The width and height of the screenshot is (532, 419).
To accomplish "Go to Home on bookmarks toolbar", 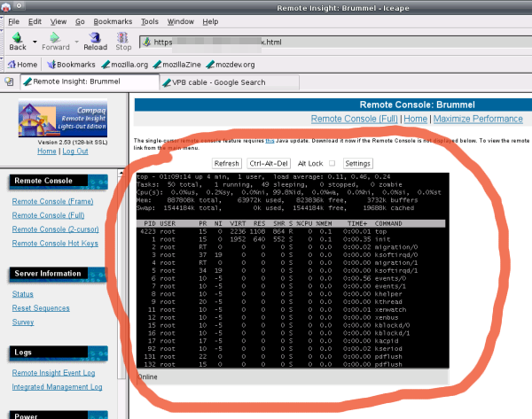I will click(x=22, y=65).
